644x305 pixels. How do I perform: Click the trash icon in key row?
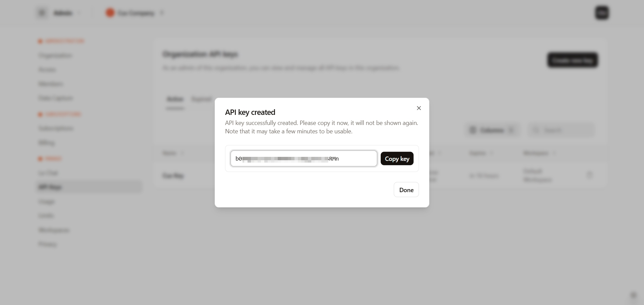click(589, 175)
